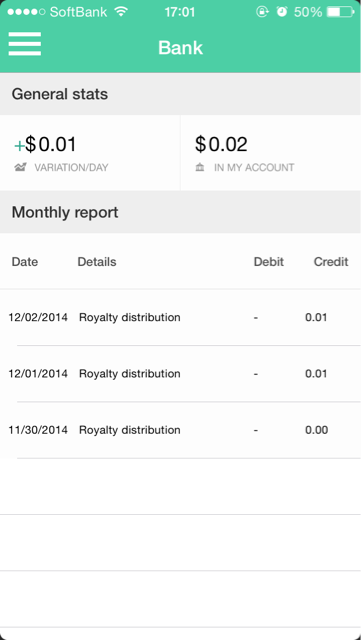361x640 pixels.
Task: Tap the rotation lock status icon
Action: [x=262, y=11]
